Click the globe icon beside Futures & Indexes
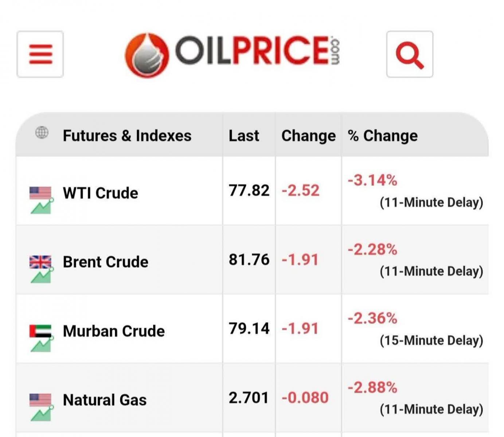 [x=42, y=133]
